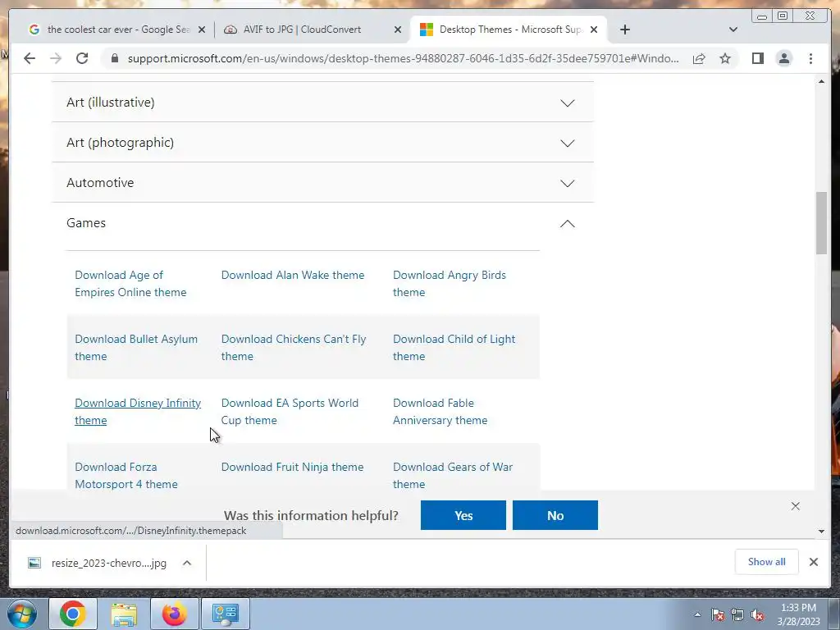840x630 pixels.
Task: Open the Chrome profile avatar icon
Action: [783, 58]
